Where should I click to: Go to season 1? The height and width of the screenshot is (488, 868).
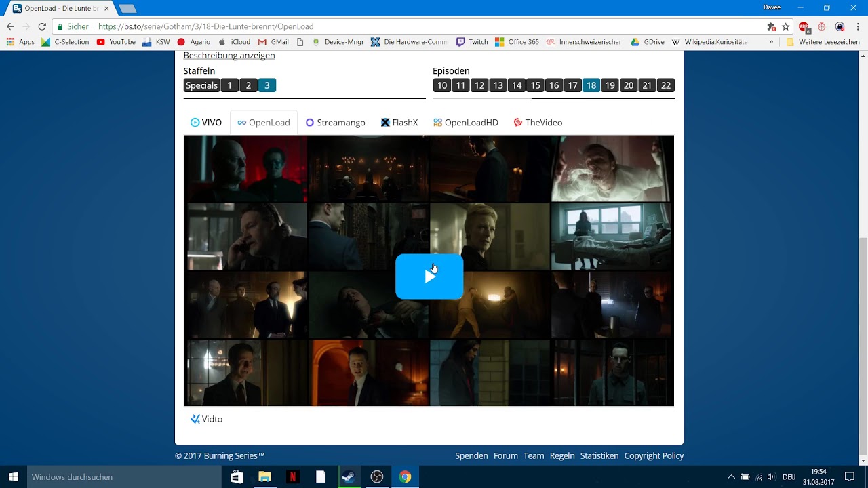[x=229, y=85]
